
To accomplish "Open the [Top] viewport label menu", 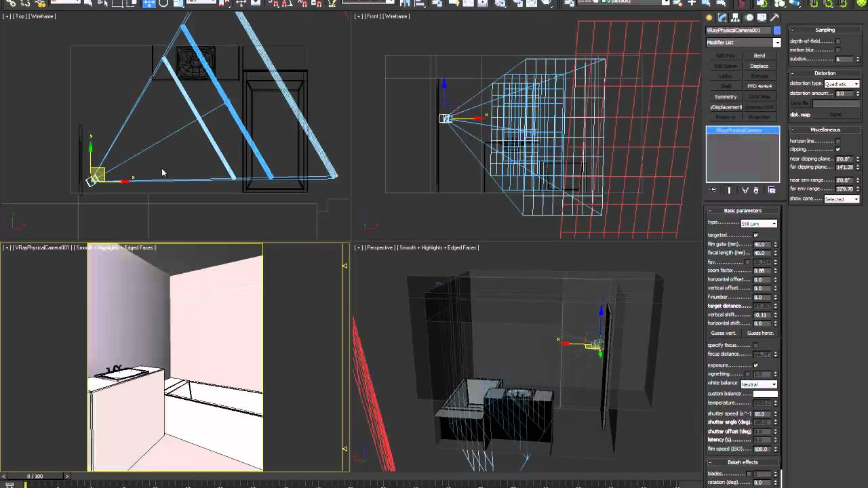I will point(20,16).
